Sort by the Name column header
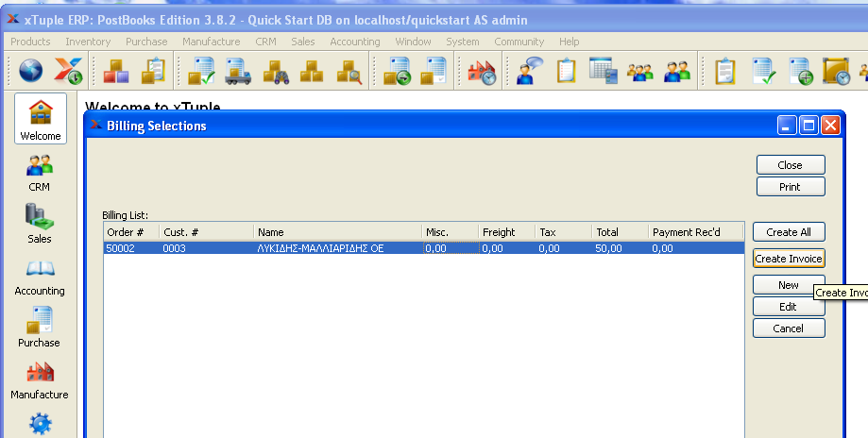Viewport: 868px width, 438px height. [338, 232]
